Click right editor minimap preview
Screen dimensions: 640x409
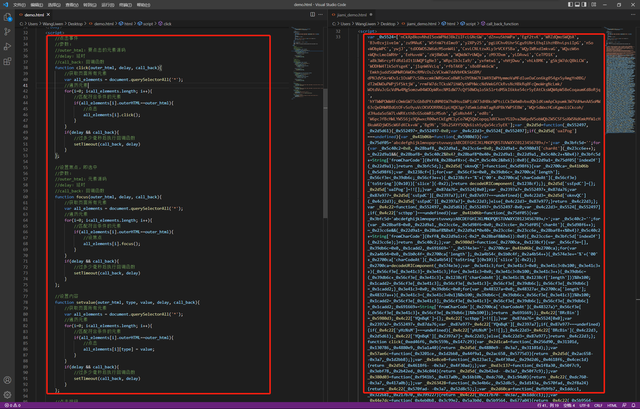(620, 80)
